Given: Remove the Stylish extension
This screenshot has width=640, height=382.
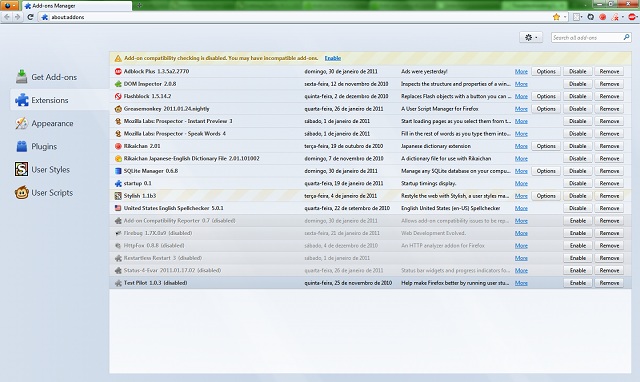Looking at the screenshot, I should tap(609, 196).
